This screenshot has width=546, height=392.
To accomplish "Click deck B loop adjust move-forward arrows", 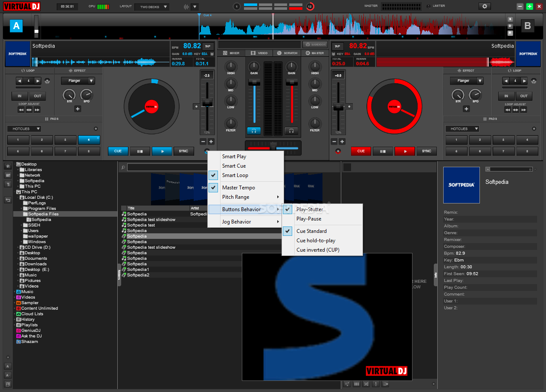I will coord(524,110).
